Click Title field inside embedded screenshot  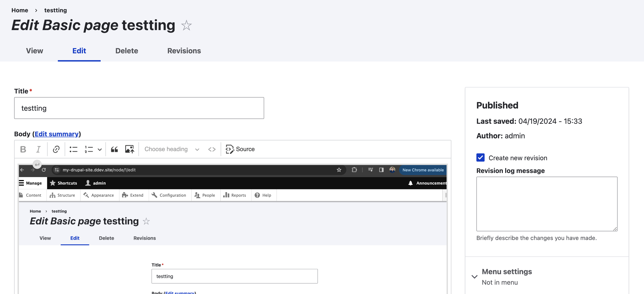235,276
